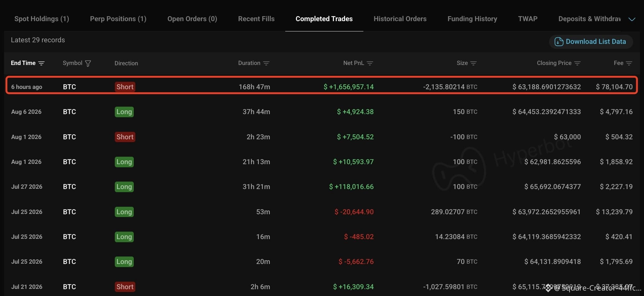Click the size 289.02707 BTC

tap(454, 212)
